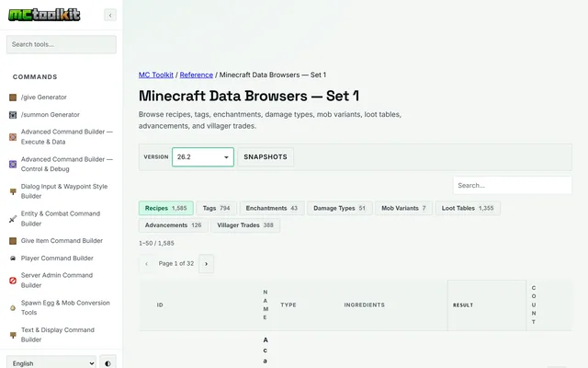This screenshot has width=588, height=368.
Task: Click the Player Command Builder icon
Action: click(13, 259)
